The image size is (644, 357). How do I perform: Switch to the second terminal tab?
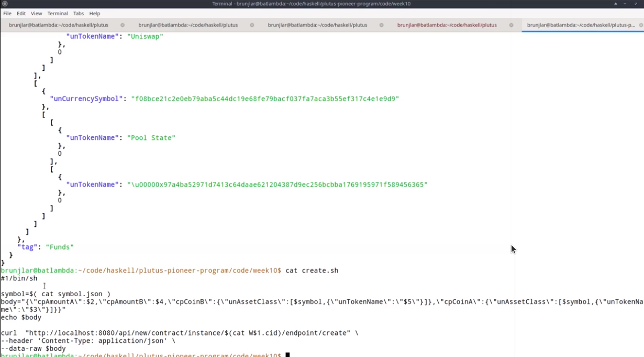pyautogui.click(x=188, y=25)
